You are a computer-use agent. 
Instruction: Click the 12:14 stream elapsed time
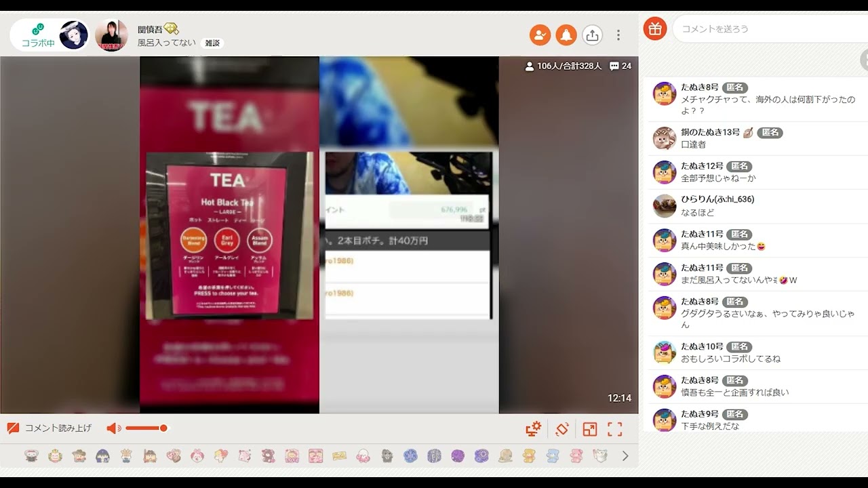[x=619, y=399]
